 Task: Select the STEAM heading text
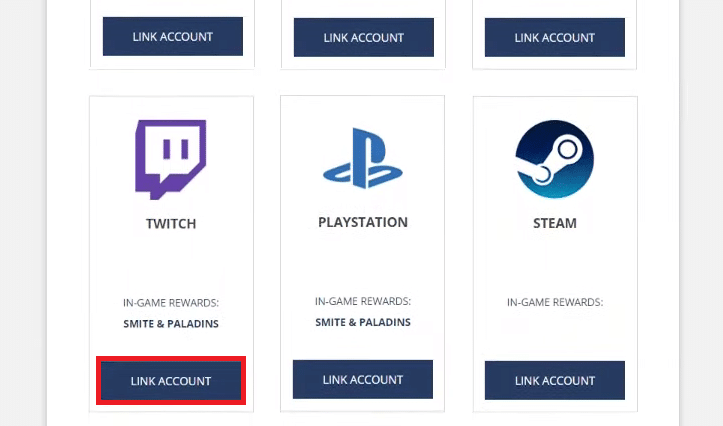[555, 223]
